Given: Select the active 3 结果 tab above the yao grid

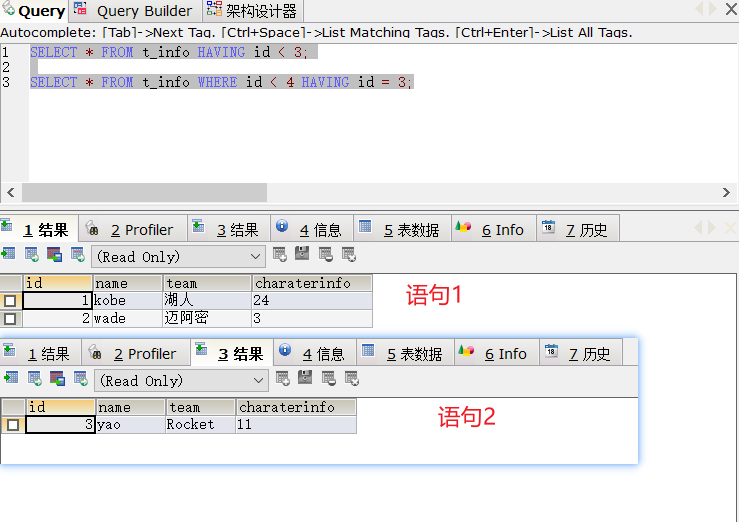Looking at the screenshot, I should point(232,353).
